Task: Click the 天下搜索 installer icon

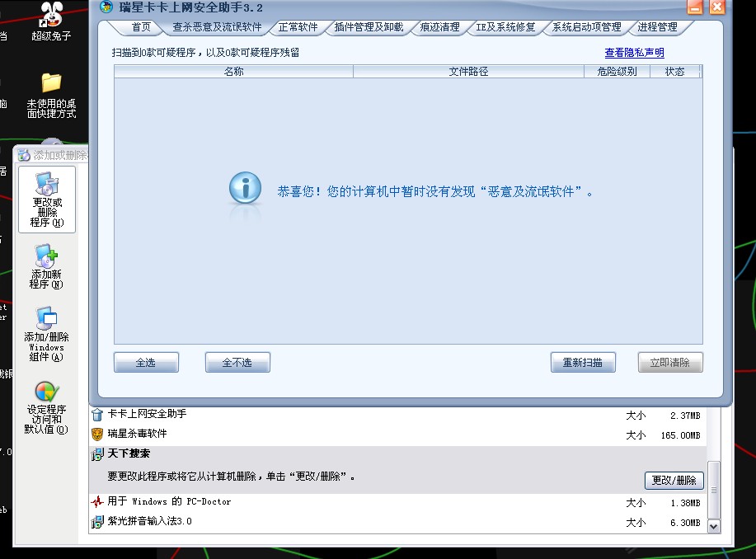Action: 97,453
